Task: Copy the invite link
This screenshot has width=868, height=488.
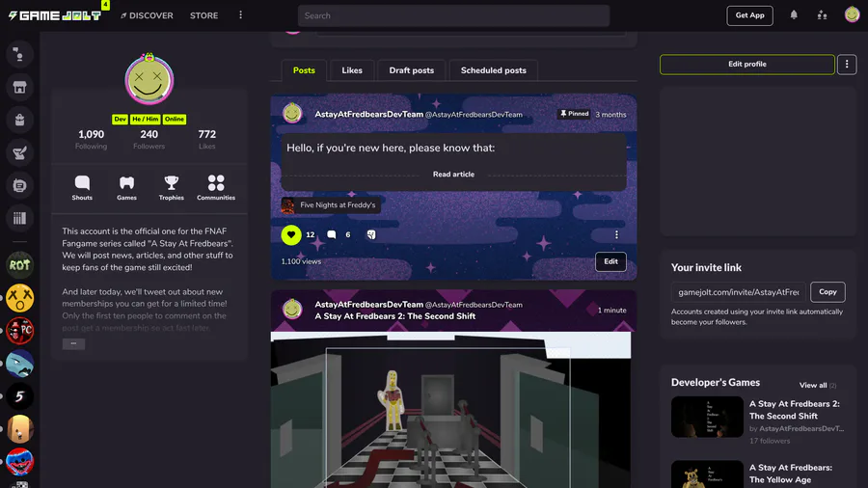Action: click(x=827, y=291)
